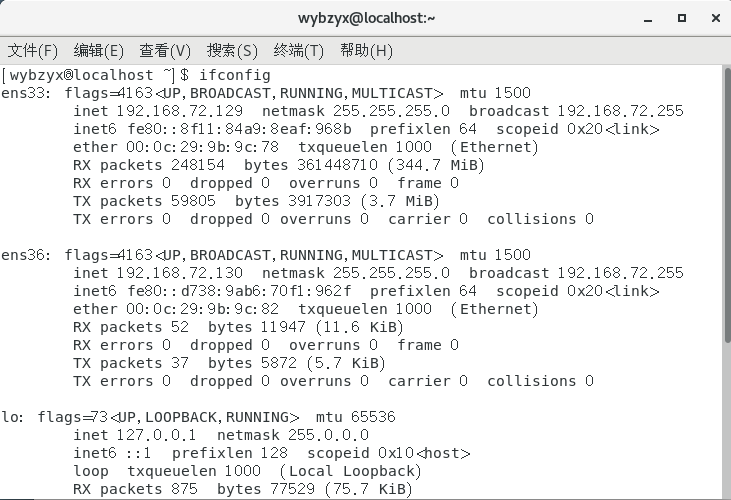Click IP address 192.168.72.129
The height and width of the screenshot is (500, 731).
point(179,111)
